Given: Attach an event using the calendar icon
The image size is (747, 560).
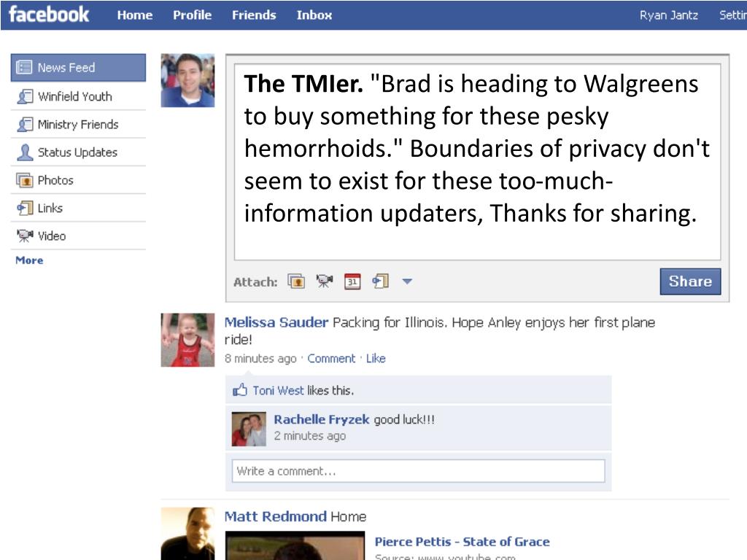Looking at the screenshot, I should (x=352, y=281).
